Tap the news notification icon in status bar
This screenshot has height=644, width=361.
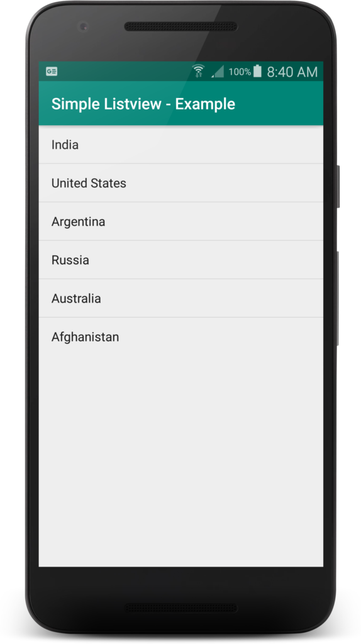point(52,72)
